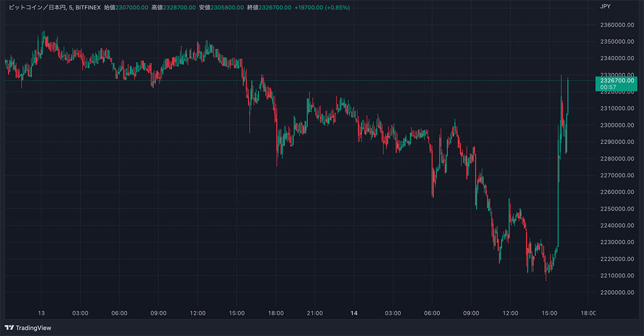The width and height of the screenshot is (644, 336).
Task: Click the 高値 2328700.00 high value
Action: 173,8
